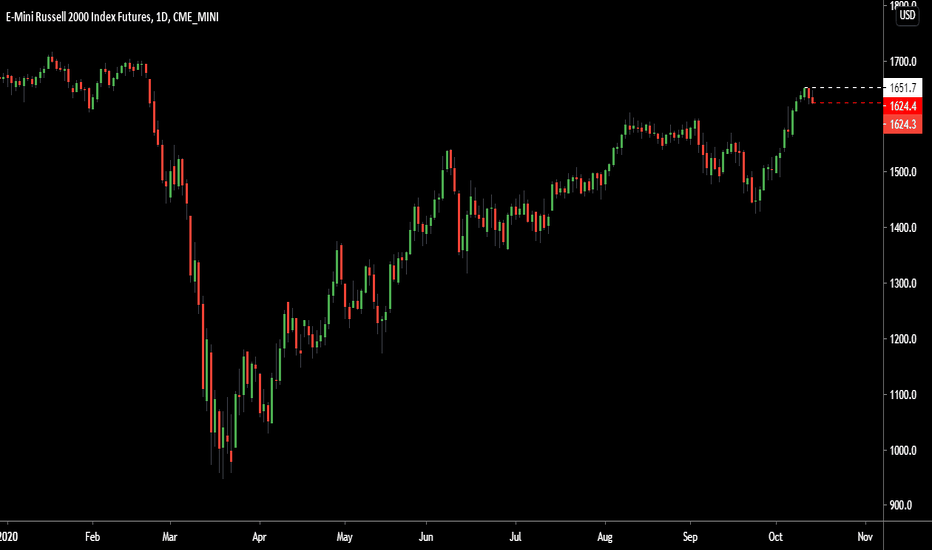The width and height of the screenshot is (932, 550).
Task: Click the 1500.0 price axis label
Action: [x=903, y=172]
